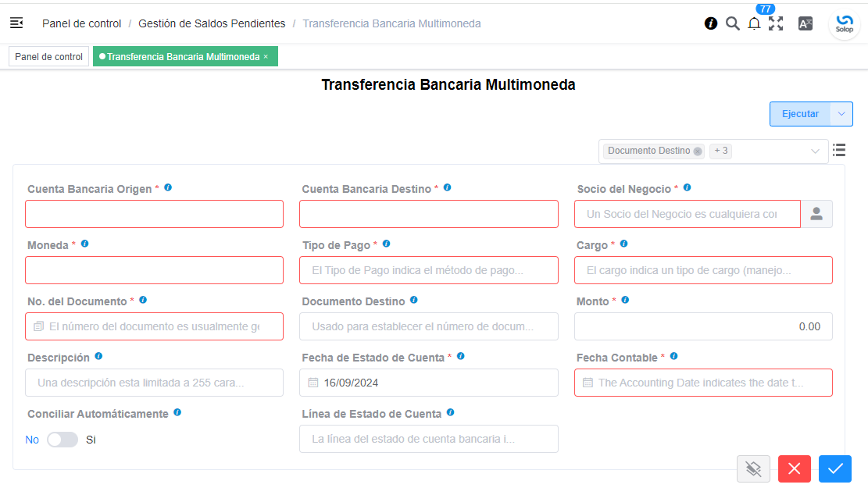The width and height of the screenshot is (868, 488).
Task: Toggle Conciliar Automáticamente switch
Action: (x=63, y=440)
